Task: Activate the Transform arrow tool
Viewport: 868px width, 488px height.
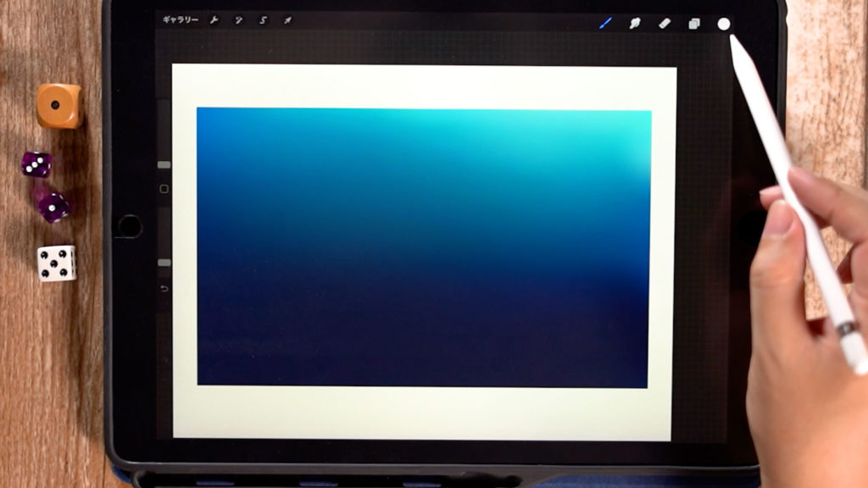Action: coord(287,20)
